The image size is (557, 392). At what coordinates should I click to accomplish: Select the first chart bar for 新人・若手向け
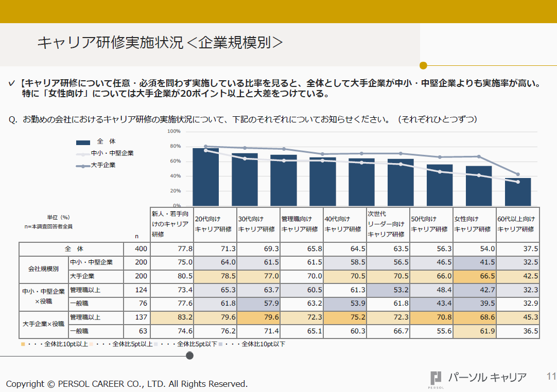[x=205, y=177]
